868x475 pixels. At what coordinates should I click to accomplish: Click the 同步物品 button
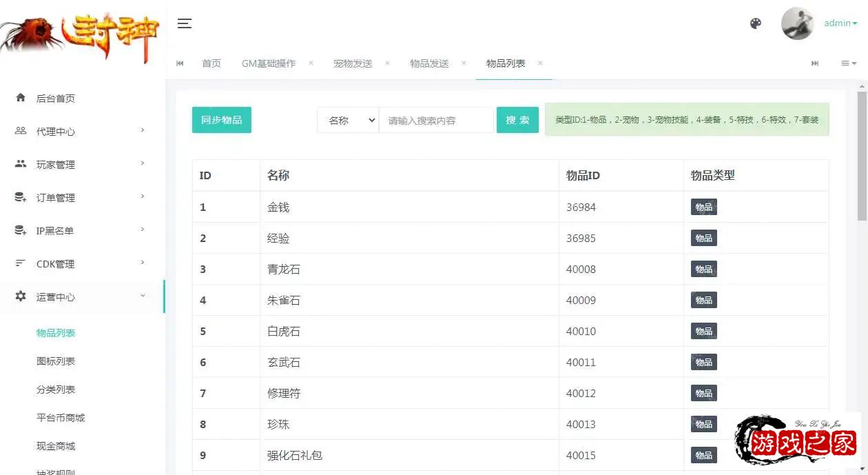click(221, 120)
